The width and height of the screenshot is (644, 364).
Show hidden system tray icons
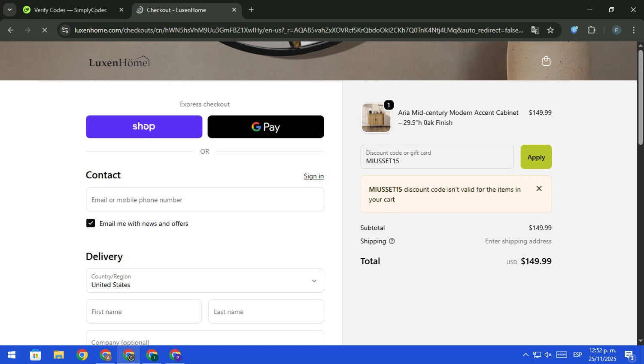[526, 355]
